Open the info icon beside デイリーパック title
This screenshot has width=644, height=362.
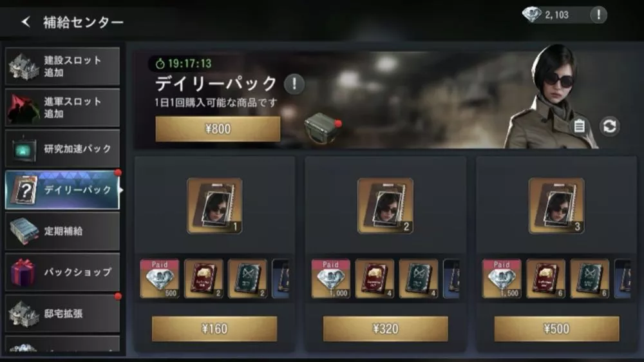point(294,84)
